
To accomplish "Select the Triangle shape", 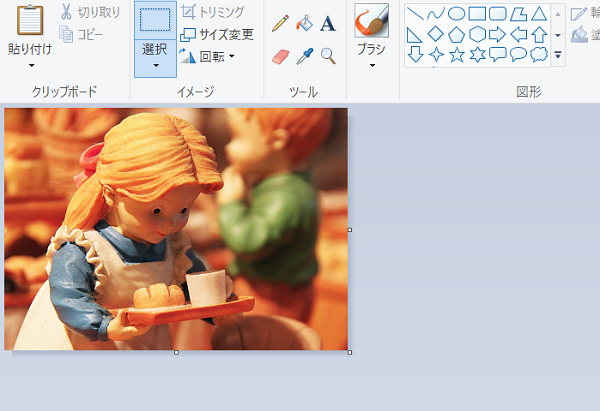I will click(539, 14).
